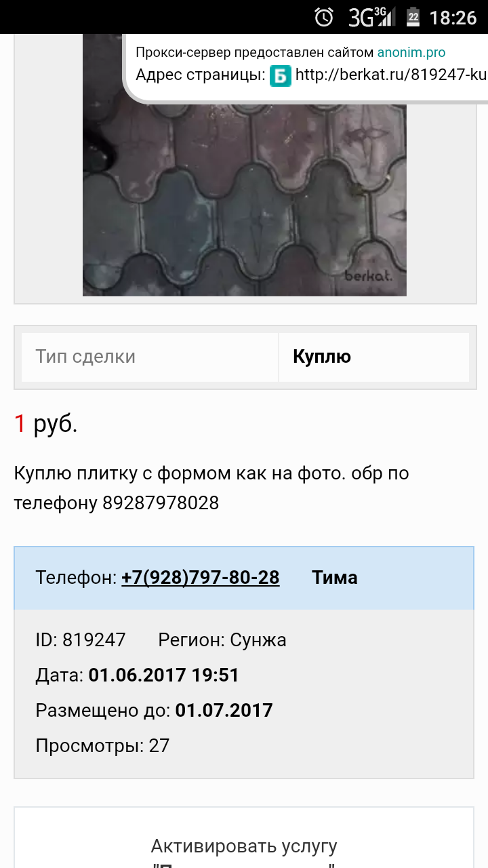The image size is (488, 868).
Task: Tap the Куплю deal type value
Action: [x=322, y=357]
